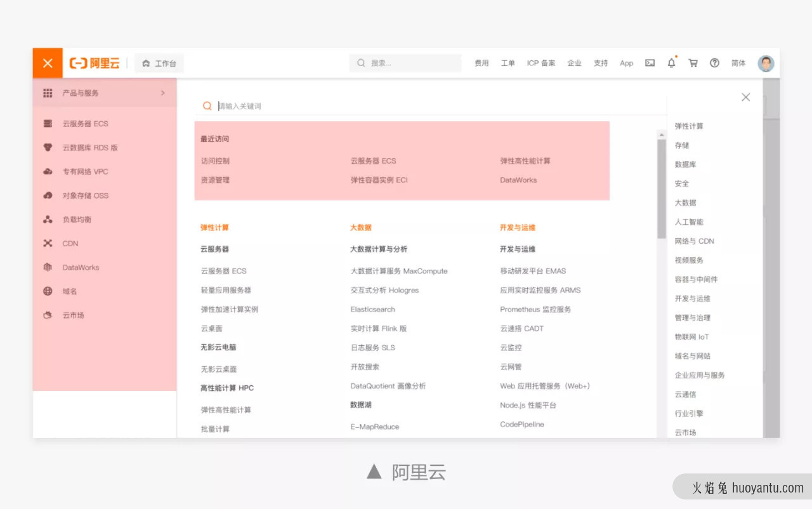Switch language with 简体
812x509 pixels.
(738, 63)
